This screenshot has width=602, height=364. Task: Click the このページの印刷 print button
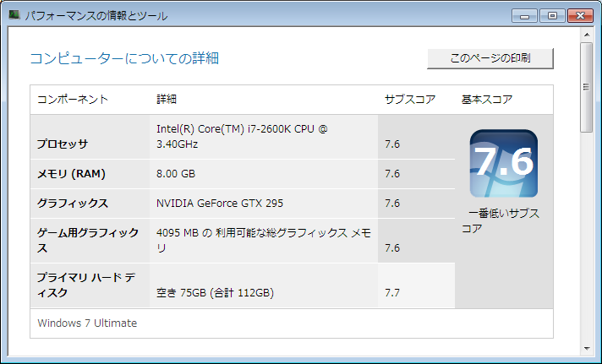coord(490,58)
